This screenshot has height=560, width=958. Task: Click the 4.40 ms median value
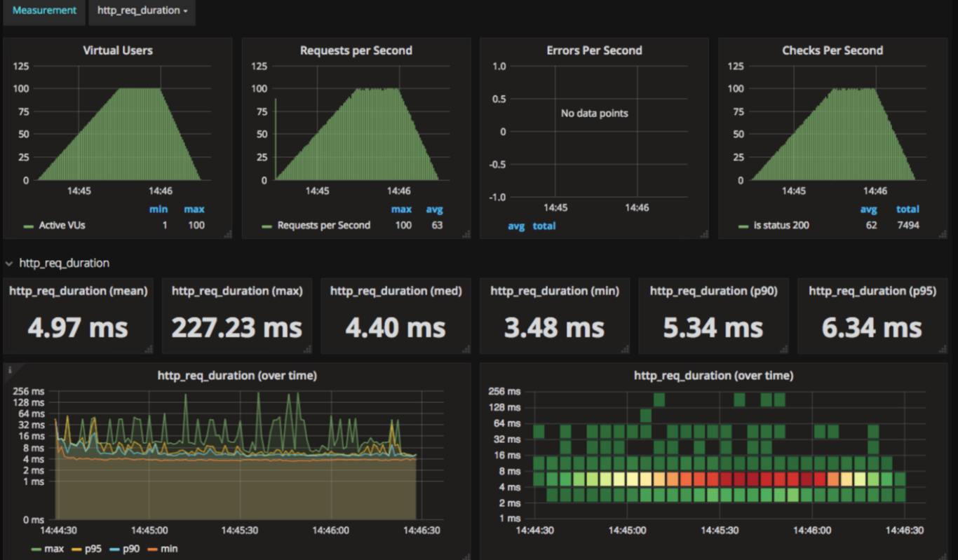pos(396,327)
